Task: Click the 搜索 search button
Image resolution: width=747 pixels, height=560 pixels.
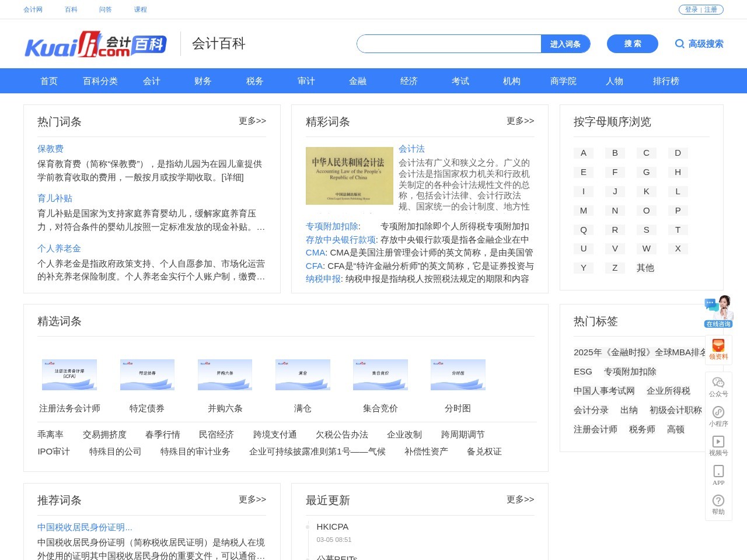Action: (x=632, y=44)
